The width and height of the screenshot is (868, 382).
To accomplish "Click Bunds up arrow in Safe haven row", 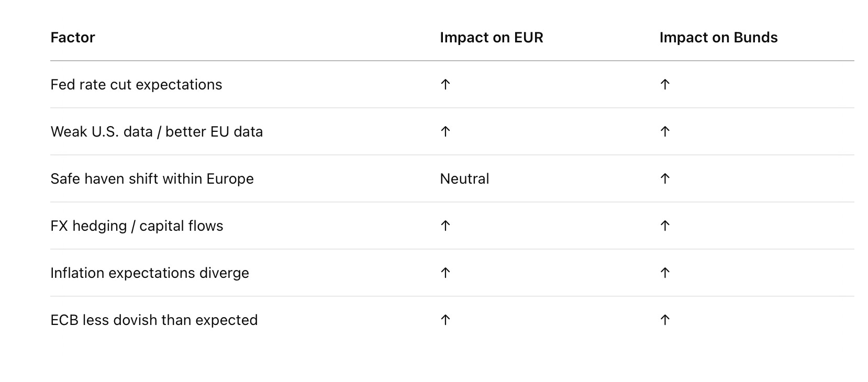I will pos(665,178).
